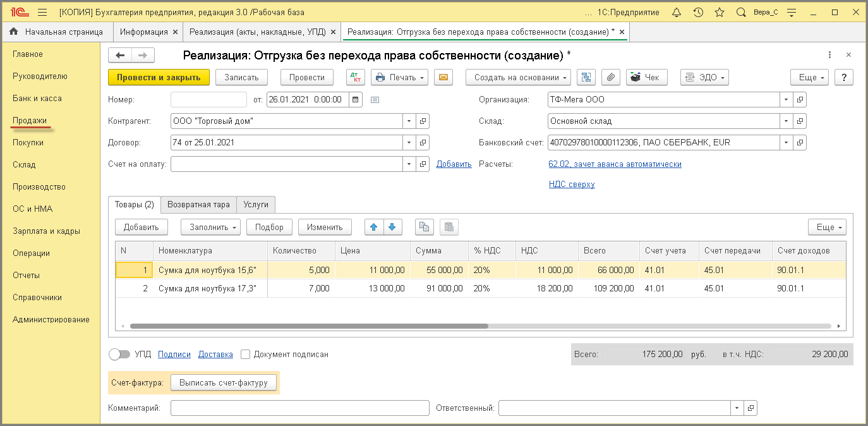Viewport: 868px width, 426px height.
Task: Focus the Комментарий input field
Action: tap(300, 408)
